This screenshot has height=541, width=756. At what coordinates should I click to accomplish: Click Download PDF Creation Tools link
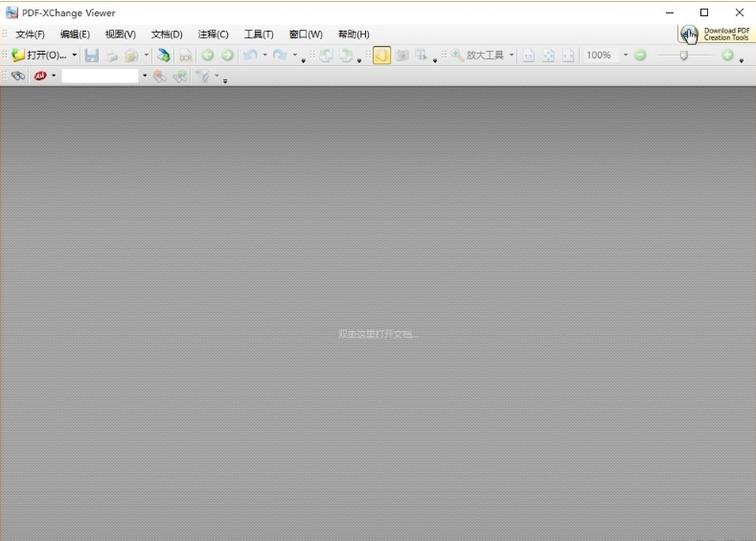pos(717,34)
